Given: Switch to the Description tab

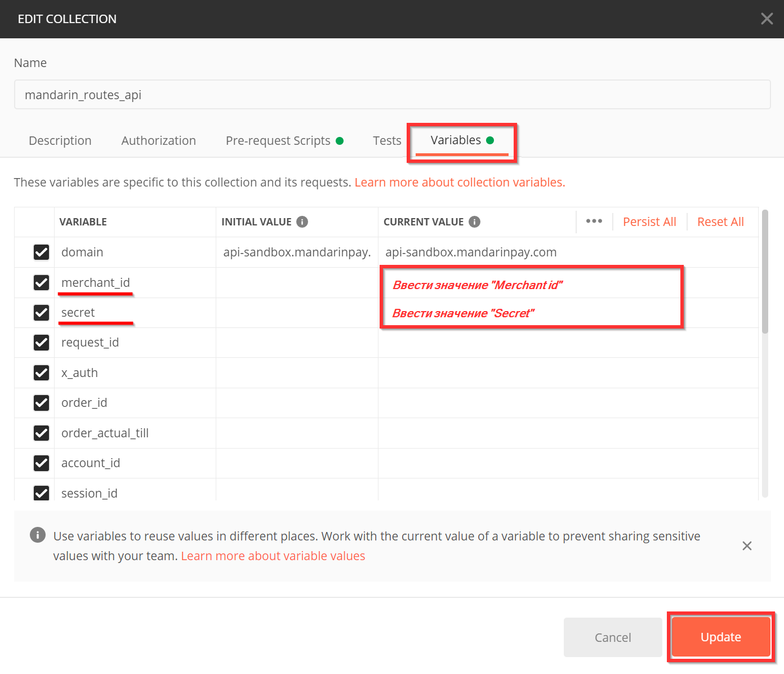Looking at the screenshot, I should pyautogui.click(x=60, y=141).
